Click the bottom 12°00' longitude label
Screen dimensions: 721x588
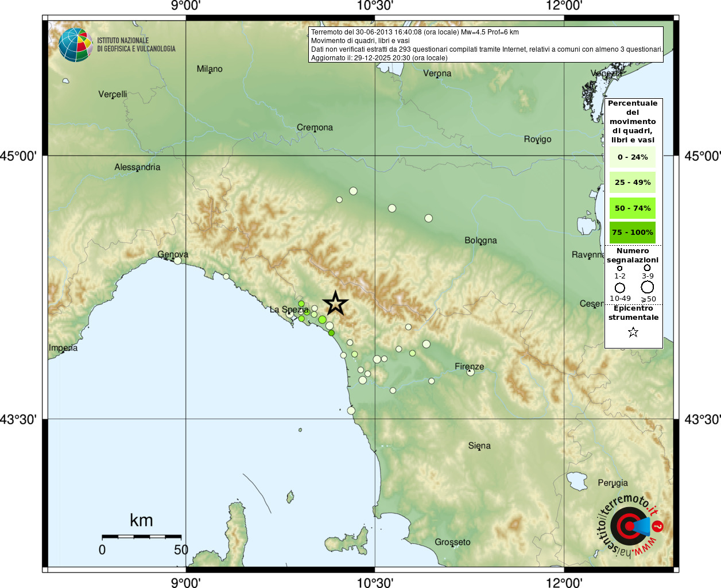coord(564,582)
